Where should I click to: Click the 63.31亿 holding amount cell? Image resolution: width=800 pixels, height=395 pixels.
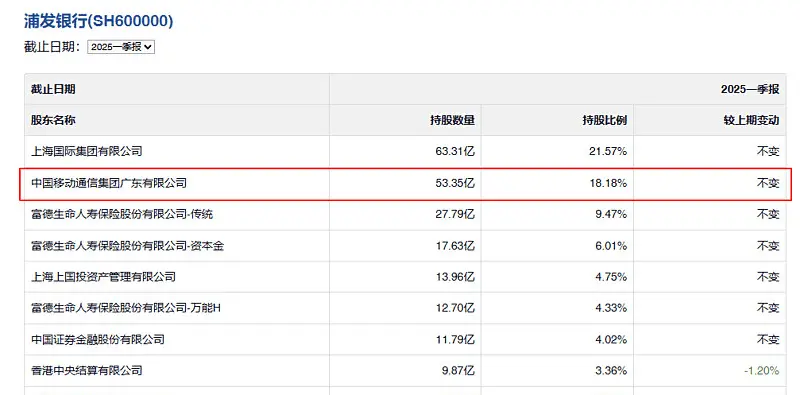tap(452, 151)
